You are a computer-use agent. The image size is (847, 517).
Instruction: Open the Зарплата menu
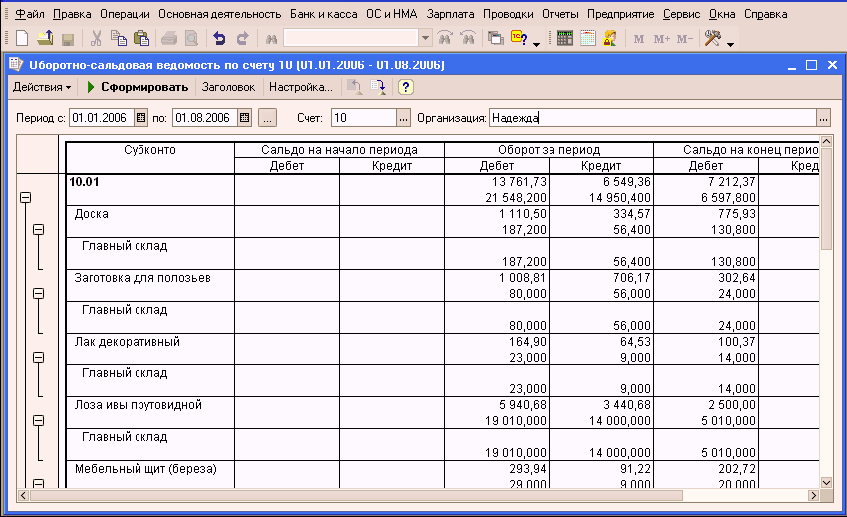(450, 15)
